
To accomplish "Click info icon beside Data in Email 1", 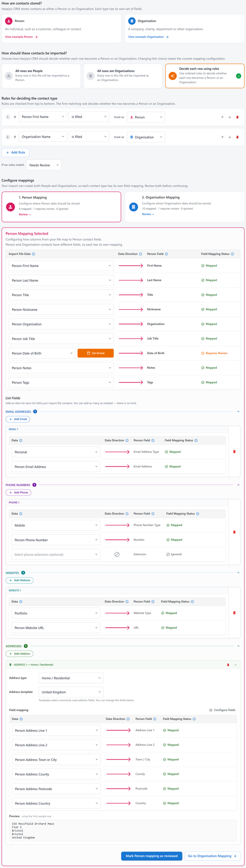I will [x=21, y=441].
